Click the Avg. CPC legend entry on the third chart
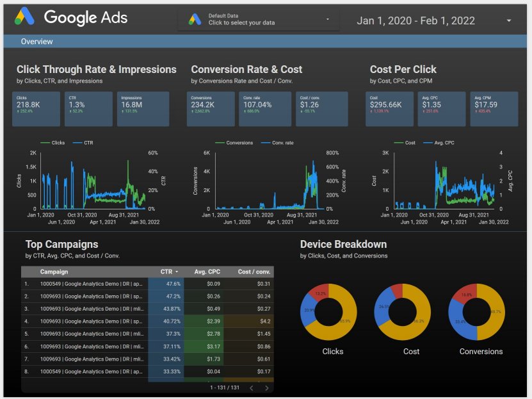 439,143
